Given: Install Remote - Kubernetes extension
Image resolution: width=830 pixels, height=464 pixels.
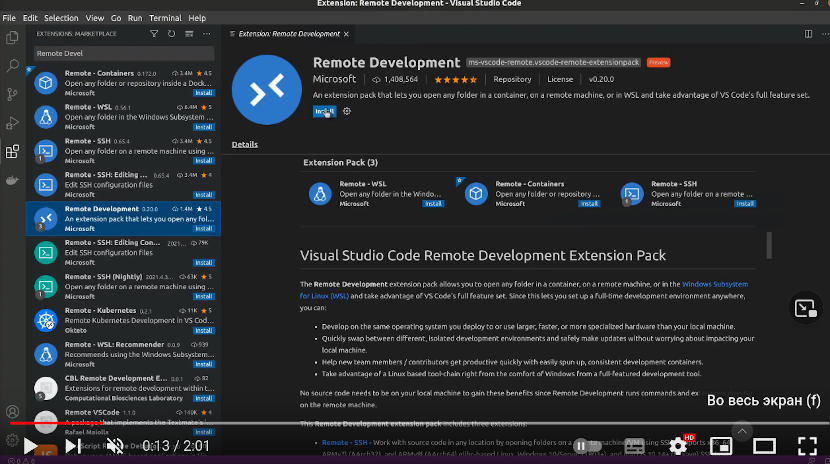Looking at the screenshot, I should tap(203, 331).
